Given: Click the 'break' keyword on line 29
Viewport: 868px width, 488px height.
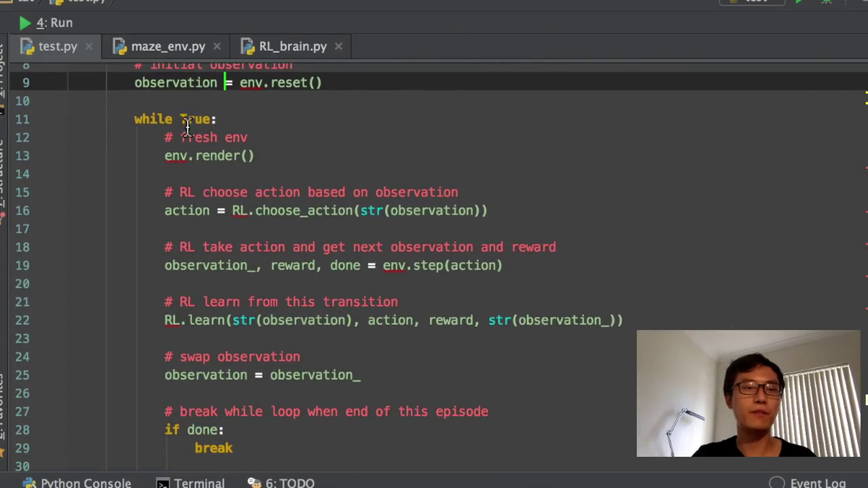Looking at the screenshot, I should pos(213,449).
